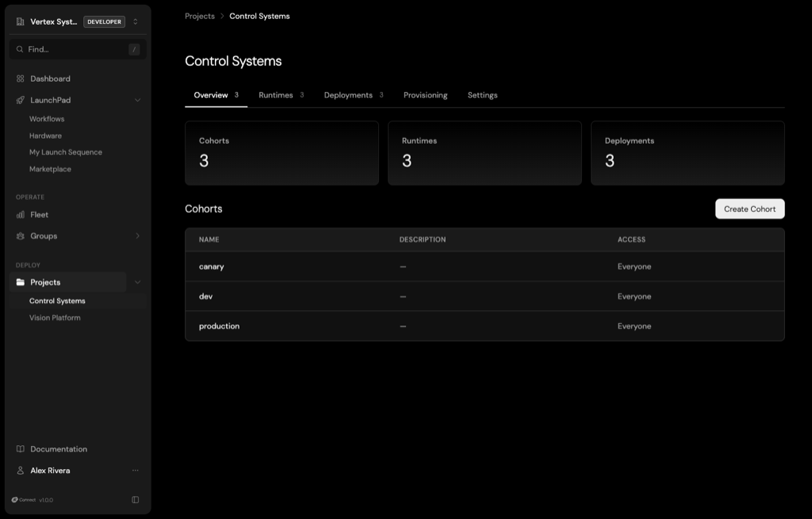Click the slash shortcut key hint
The height and width of the screenshot is (519, 812).
click(134, 49)
